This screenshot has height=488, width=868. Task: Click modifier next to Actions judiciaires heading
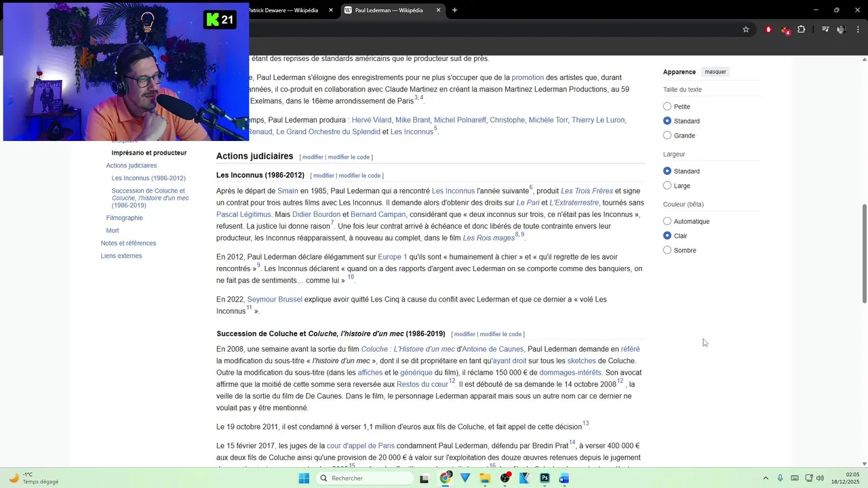pos(313,157)
